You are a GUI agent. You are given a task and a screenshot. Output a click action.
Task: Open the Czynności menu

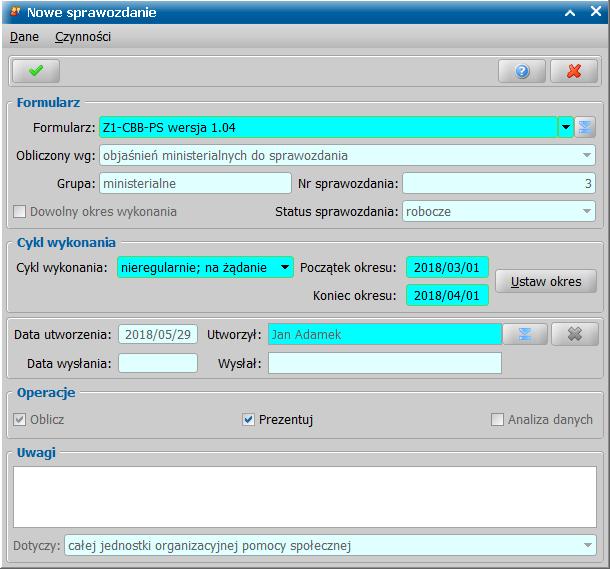coord(83,37)
